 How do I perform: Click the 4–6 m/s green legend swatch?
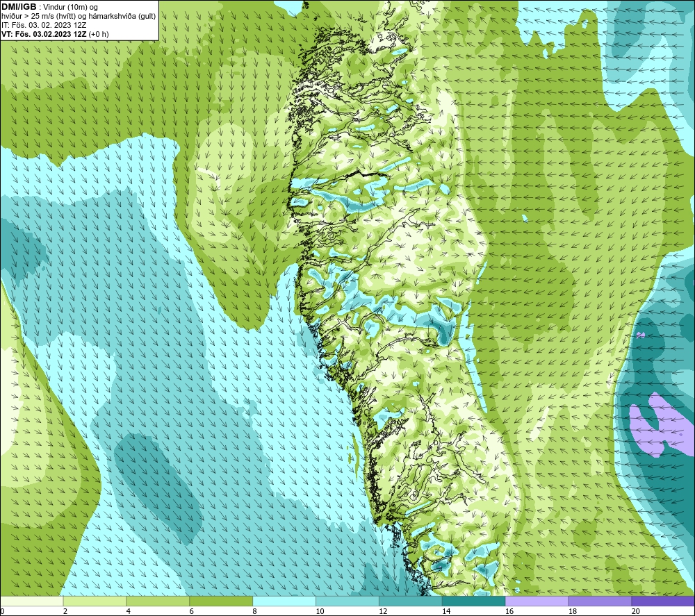pyautogui.click(x=158, y=601)
